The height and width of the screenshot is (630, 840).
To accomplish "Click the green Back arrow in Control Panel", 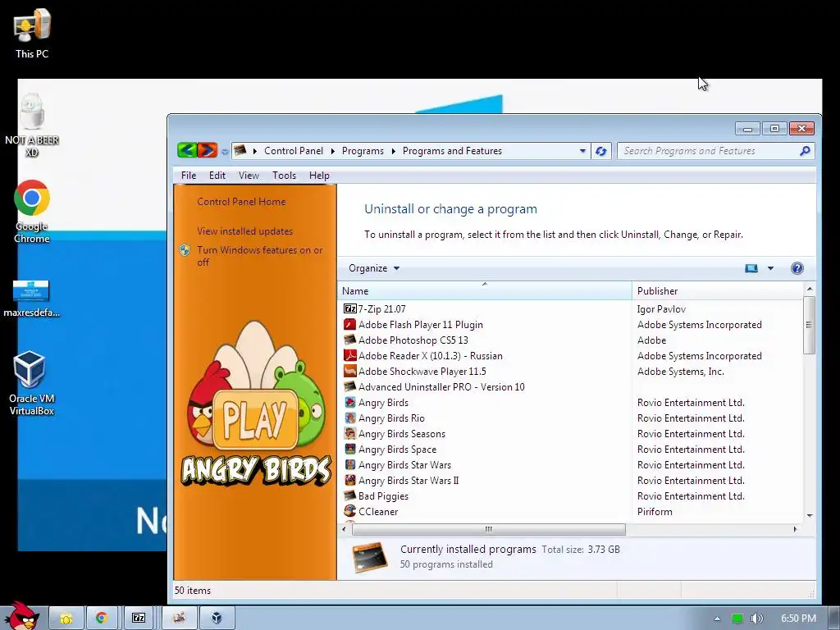I will (187, 151).
